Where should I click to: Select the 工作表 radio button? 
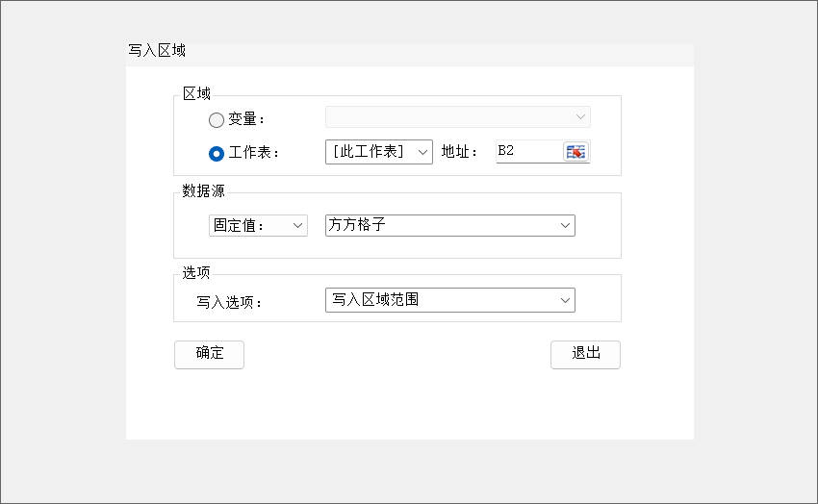click(217, 153)
